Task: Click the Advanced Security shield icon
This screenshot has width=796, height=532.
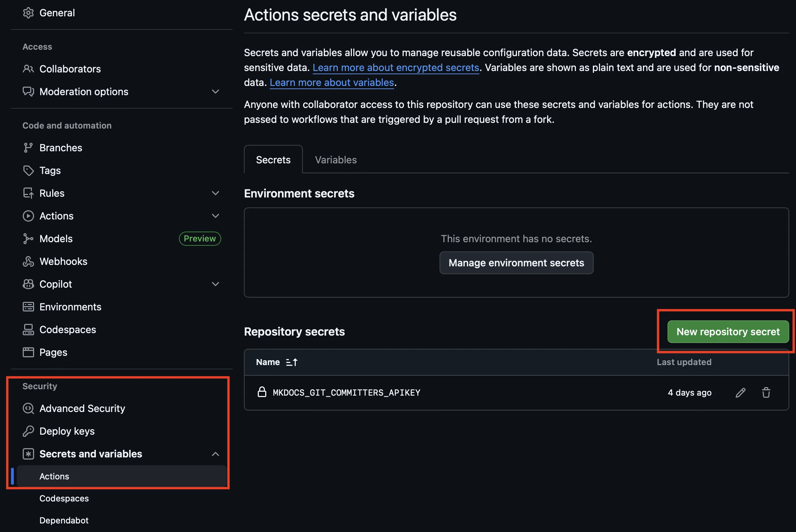Action: coord(28,408)
